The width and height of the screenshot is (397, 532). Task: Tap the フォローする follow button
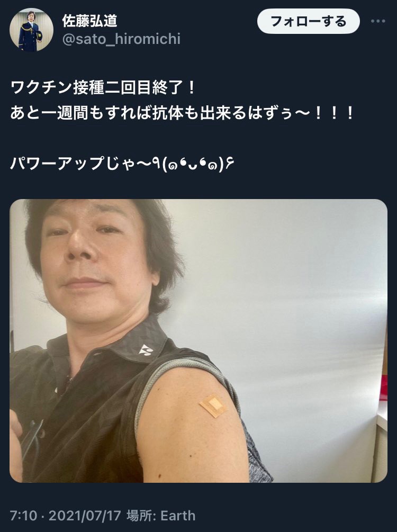tap(308, 21)
